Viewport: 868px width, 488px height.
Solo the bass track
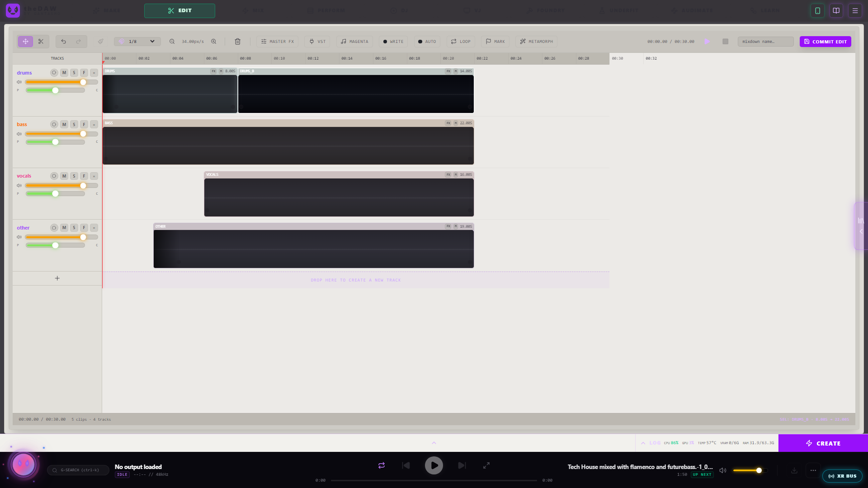pos(74,125)
